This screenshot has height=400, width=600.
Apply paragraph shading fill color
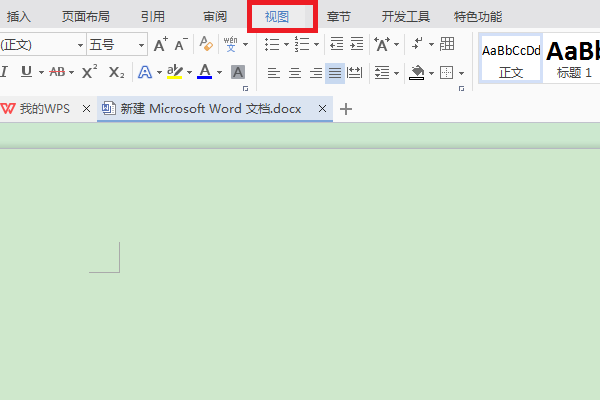(x=417, y=72)
